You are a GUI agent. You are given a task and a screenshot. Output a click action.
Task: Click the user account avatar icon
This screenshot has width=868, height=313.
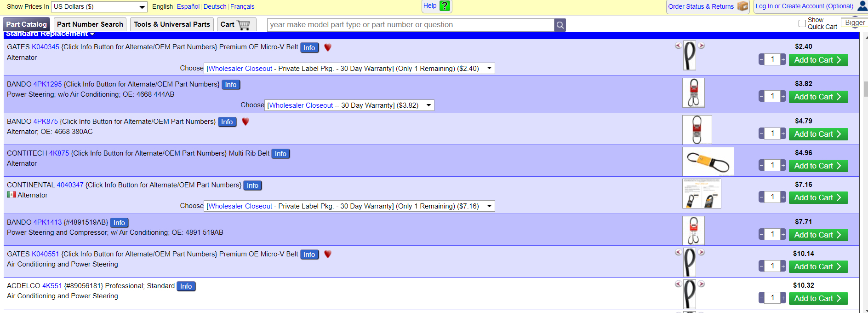[862, 6]
